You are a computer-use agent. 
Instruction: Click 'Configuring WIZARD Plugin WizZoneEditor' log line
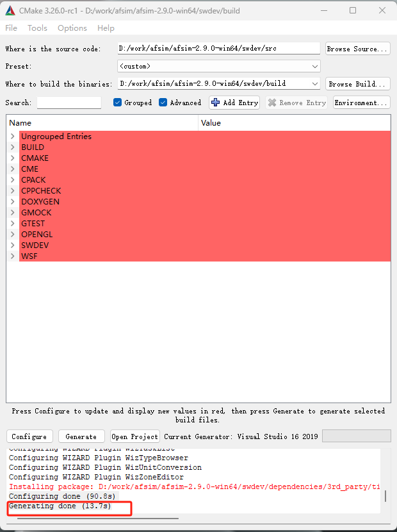coord(96,477)
